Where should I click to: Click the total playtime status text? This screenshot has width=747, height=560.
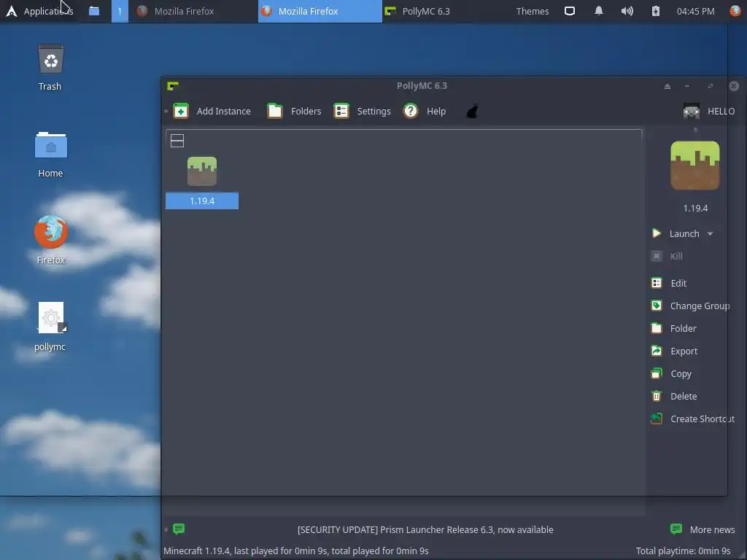(683, 551)
